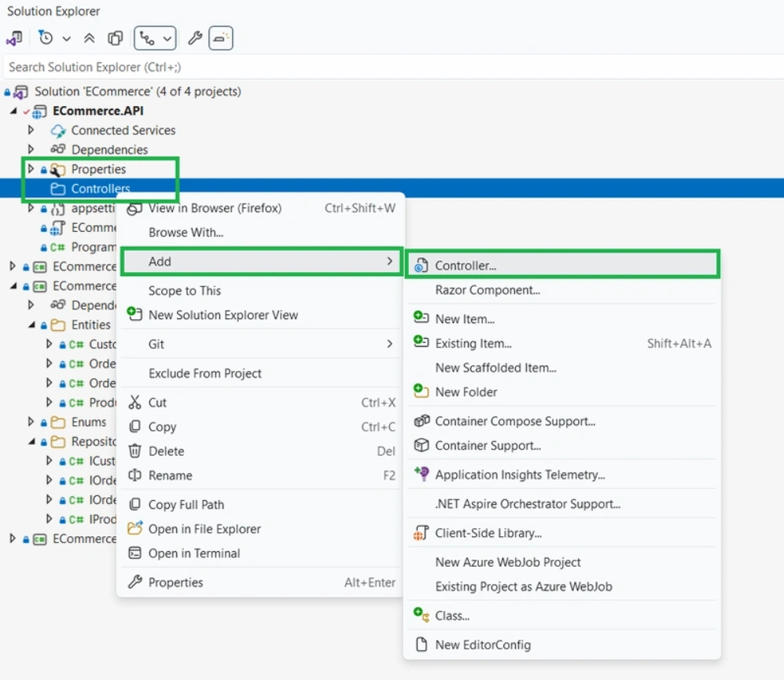Image resolution: width=784 pixels, height=680 pixels.
Task: Open the Pending Changes Filter dropdown arrow
Action: click(x=67, y=39)
